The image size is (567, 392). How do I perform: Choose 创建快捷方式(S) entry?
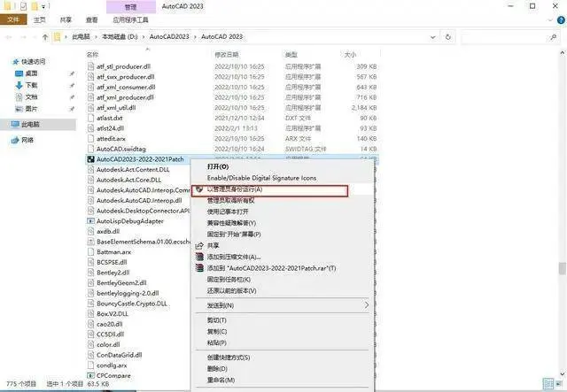[229, 357]
